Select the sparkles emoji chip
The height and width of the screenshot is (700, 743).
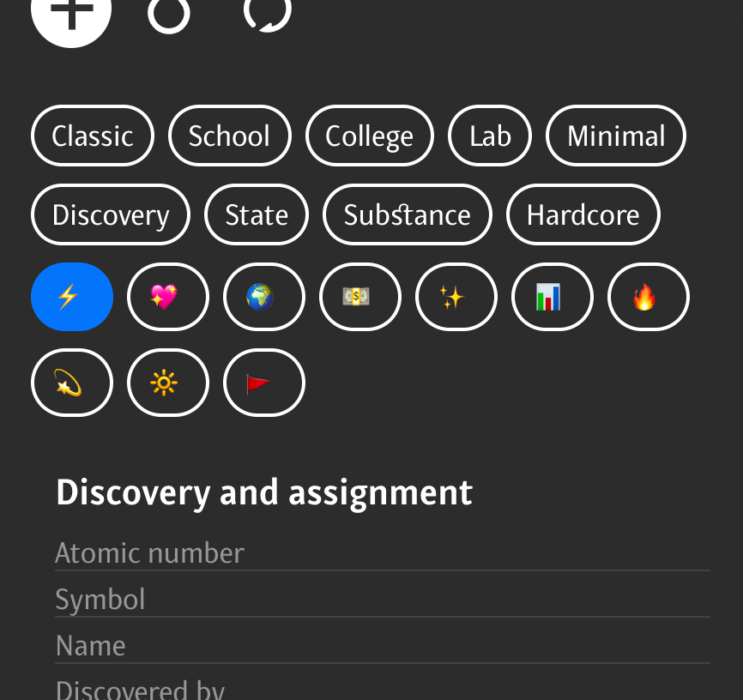coord(456,297)
